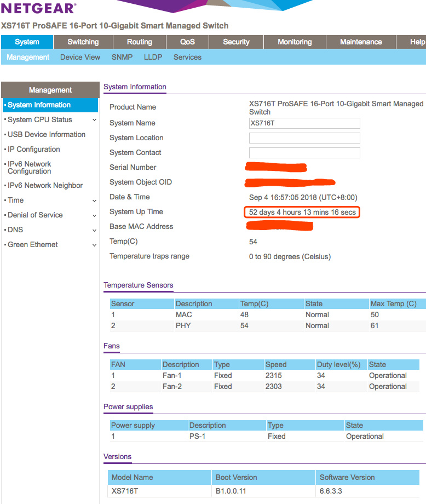Open IPv6 Network Neighbor sidebar entry

pyautogui.click(x=45, y=186)
